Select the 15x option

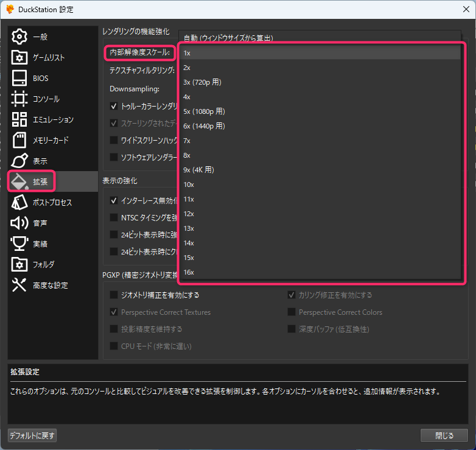point(320,258)
